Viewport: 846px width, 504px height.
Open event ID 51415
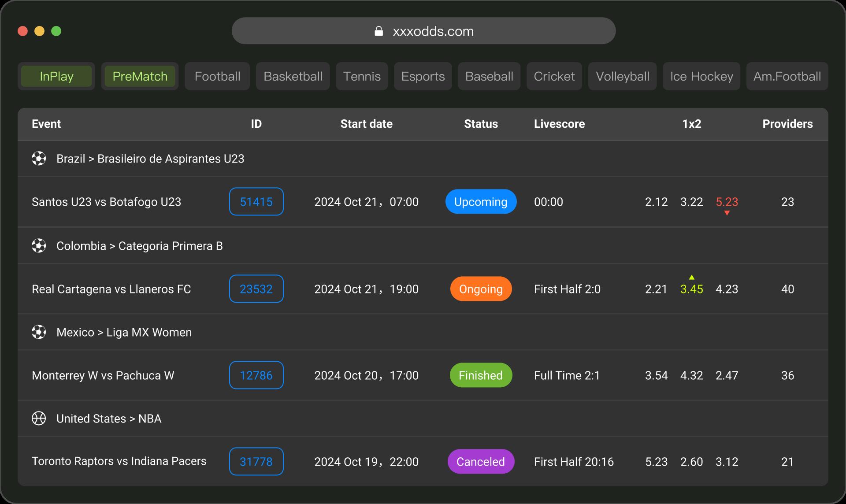click(x=256, y=202)
